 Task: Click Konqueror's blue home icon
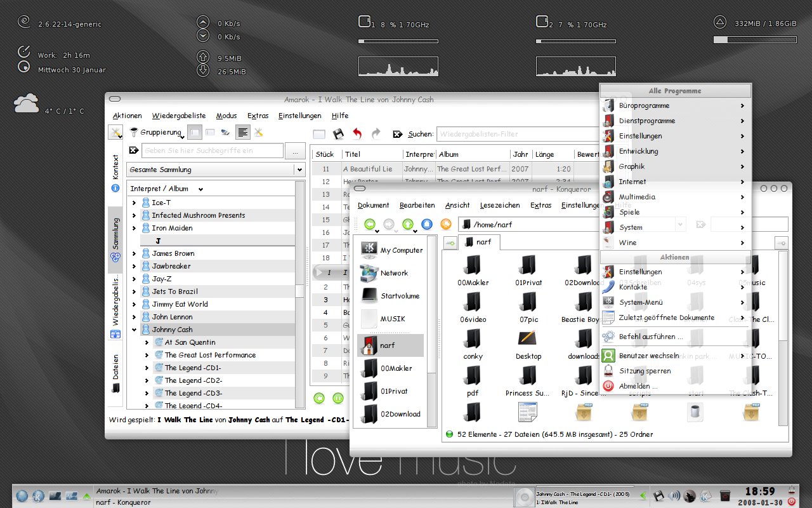[427, 224]
